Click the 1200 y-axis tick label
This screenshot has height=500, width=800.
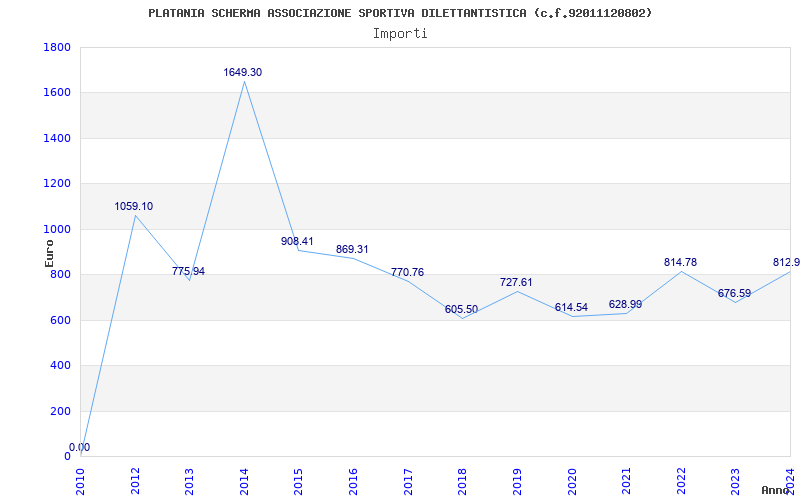pos(57,184)
